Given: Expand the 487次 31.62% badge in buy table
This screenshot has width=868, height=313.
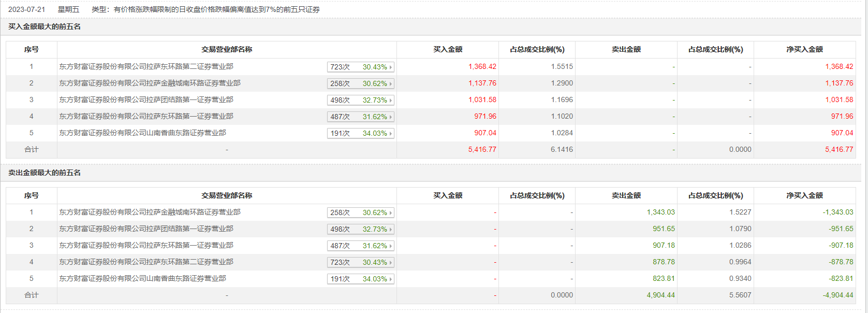Looking at the screenshot, I should [x=360, y=117].
